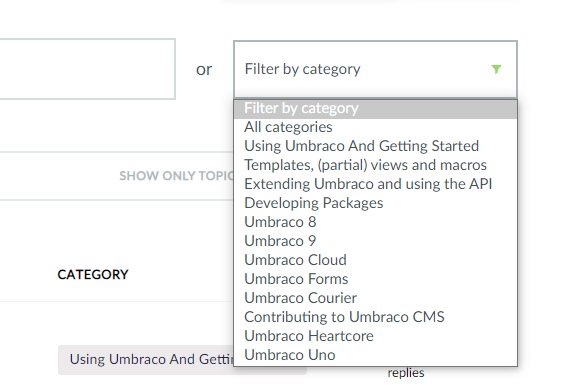
Task: Choose the Umbraco Cloud category
Action: [375, 260]
